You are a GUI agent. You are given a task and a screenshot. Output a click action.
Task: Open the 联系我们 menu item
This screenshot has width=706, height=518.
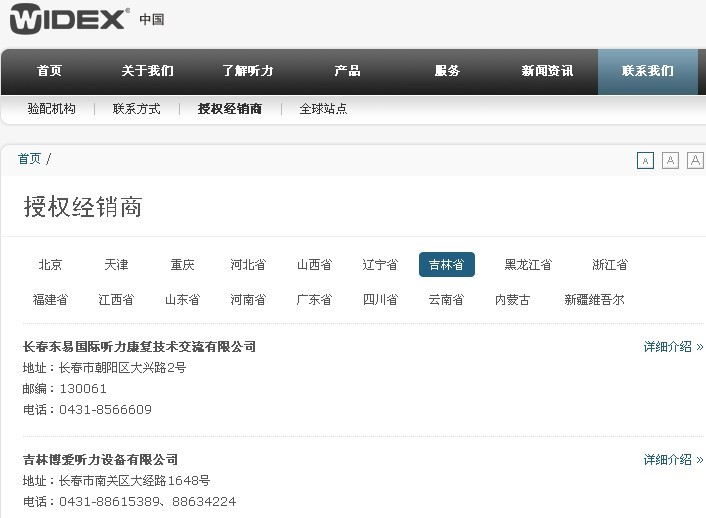(x=647, y=71)
